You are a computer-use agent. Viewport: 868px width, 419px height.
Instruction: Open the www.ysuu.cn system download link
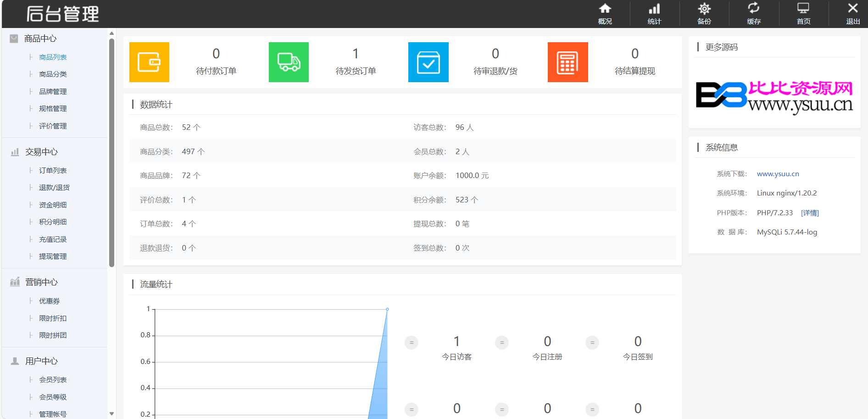click(778, 174)
